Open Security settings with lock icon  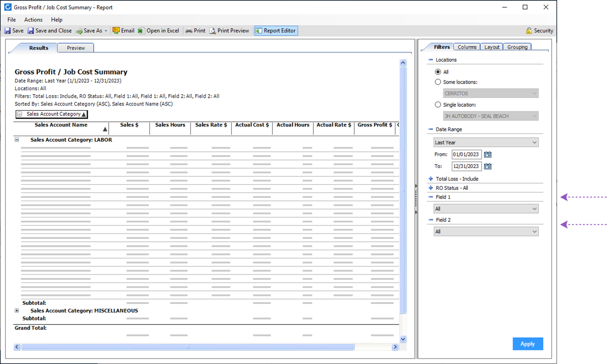(x=539, y=30)
